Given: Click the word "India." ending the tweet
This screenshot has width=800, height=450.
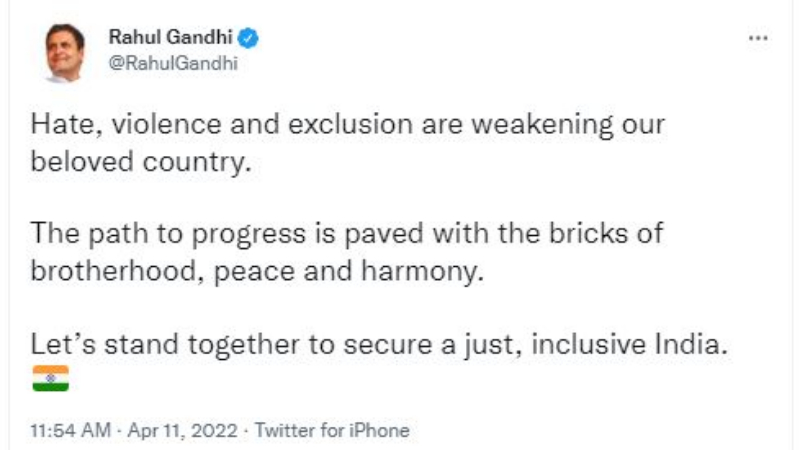Looking at the screenshot, I should [691, 344].
